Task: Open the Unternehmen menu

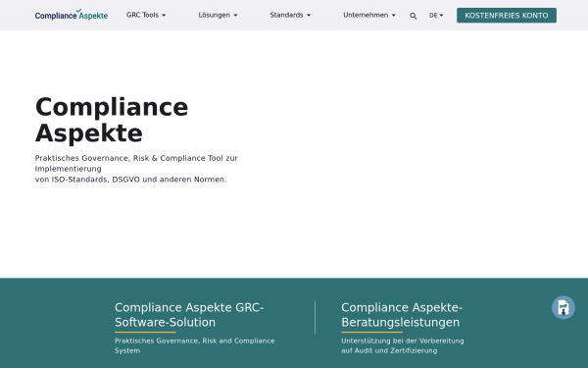Action: [369, 15]
